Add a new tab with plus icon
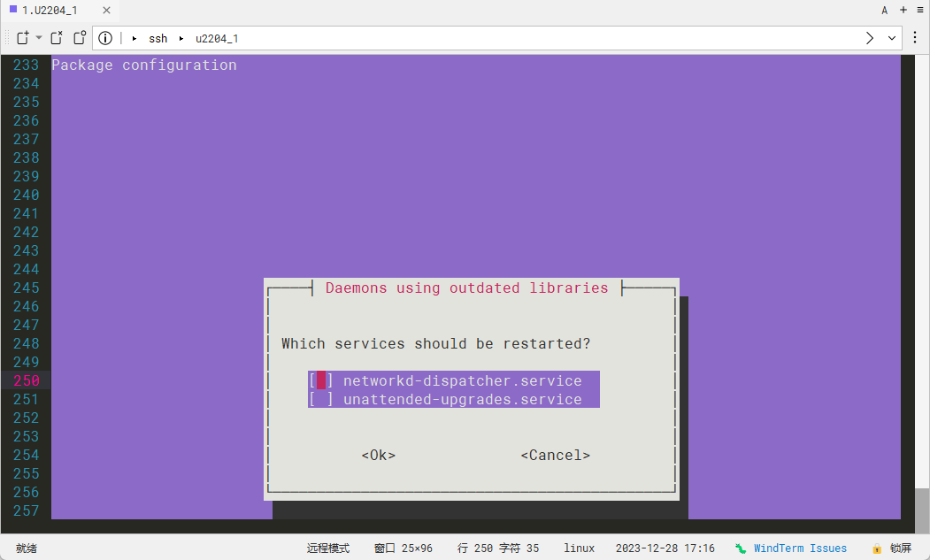Image resolution: width=930 pixels, height=560 pixels. click(903, 10)
